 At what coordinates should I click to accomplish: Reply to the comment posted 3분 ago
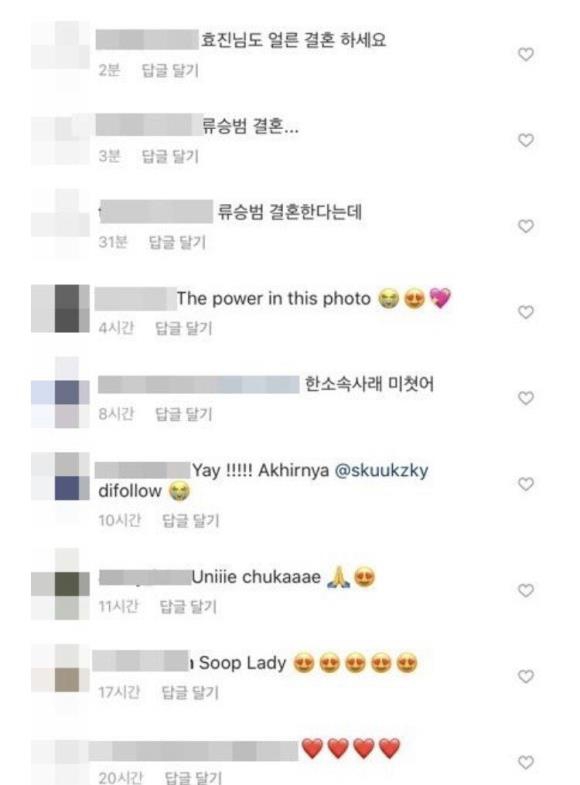point(170,157)
